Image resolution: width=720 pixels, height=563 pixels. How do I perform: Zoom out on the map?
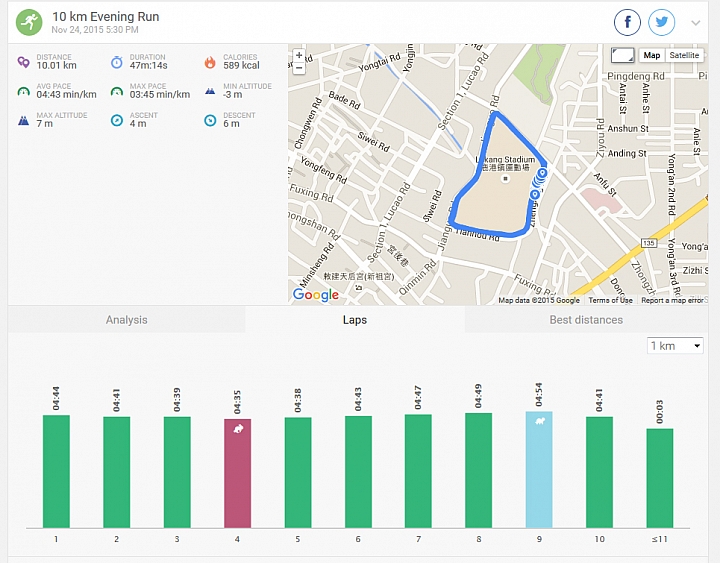point(299,68)
